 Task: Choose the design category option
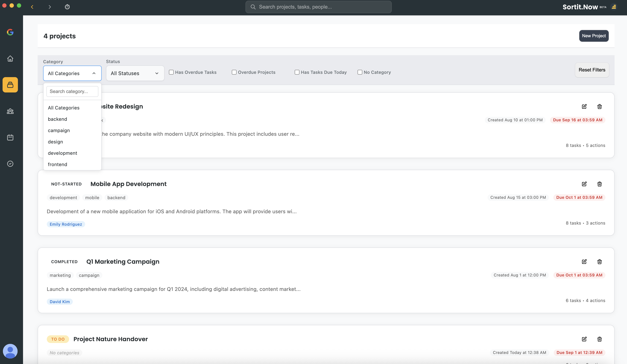coord(56,142)
